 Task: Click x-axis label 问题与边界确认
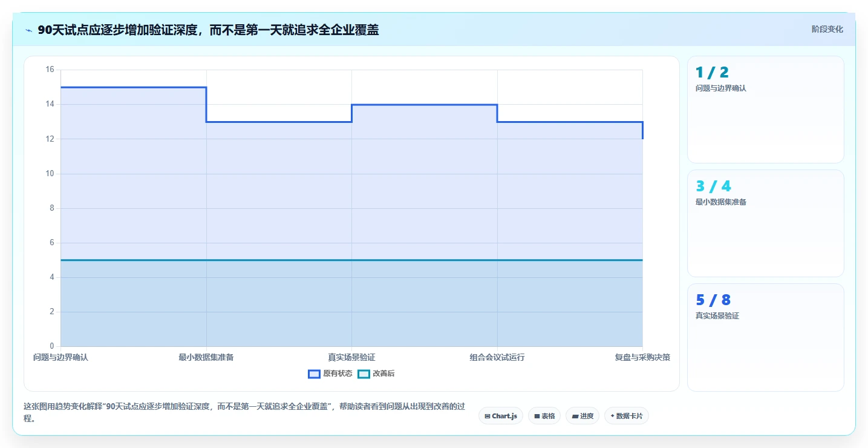click(60, 358)
